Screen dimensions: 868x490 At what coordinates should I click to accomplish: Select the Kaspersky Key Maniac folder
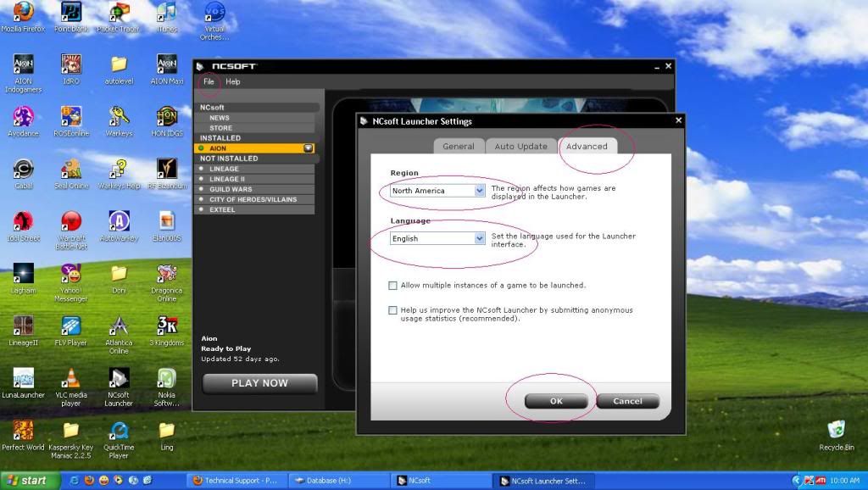(x=71, y=431)
